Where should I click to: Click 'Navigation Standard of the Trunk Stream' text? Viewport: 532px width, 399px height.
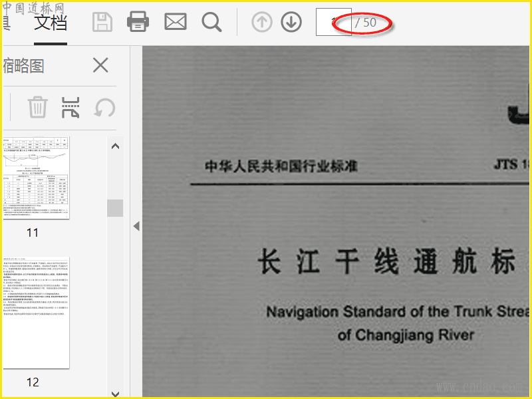coord(398,311)
